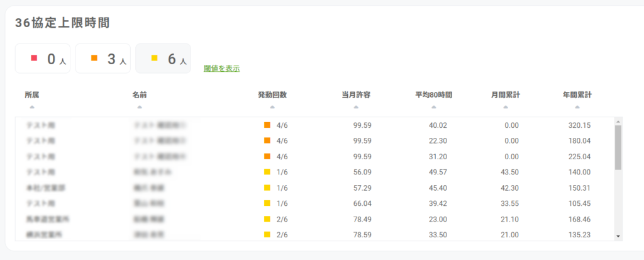Click the 43.50 月間累計 cell

[x=509, y=172]
